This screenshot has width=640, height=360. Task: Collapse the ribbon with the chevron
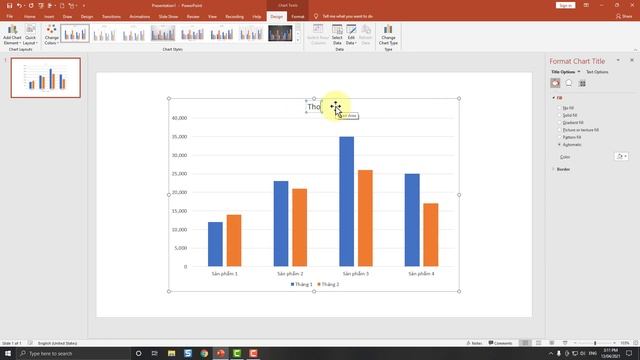click(x=635, y=50)
